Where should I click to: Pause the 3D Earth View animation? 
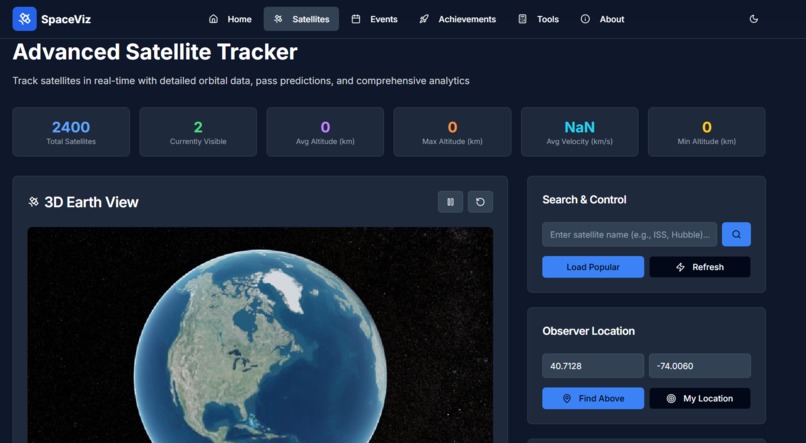tap(450, 202)
